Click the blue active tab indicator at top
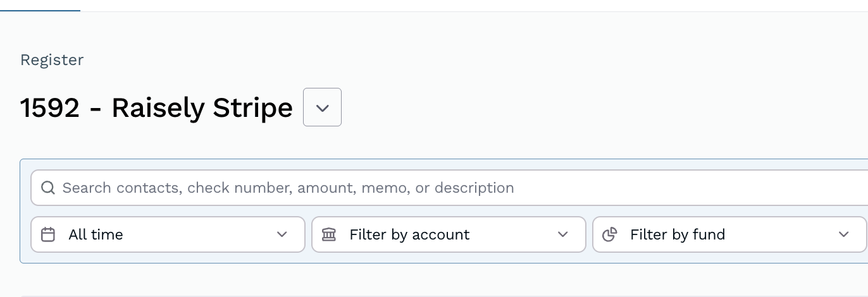868x297 pixels. tap(40, 11)
